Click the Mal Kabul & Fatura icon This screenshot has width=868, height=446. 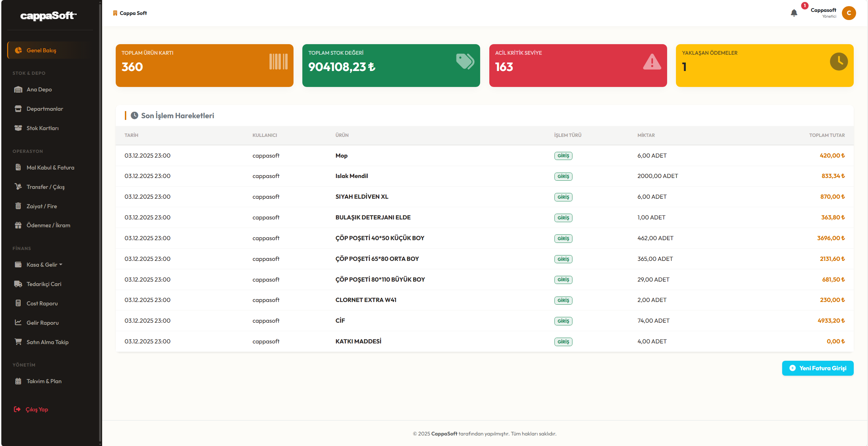(x=19, y=167)
